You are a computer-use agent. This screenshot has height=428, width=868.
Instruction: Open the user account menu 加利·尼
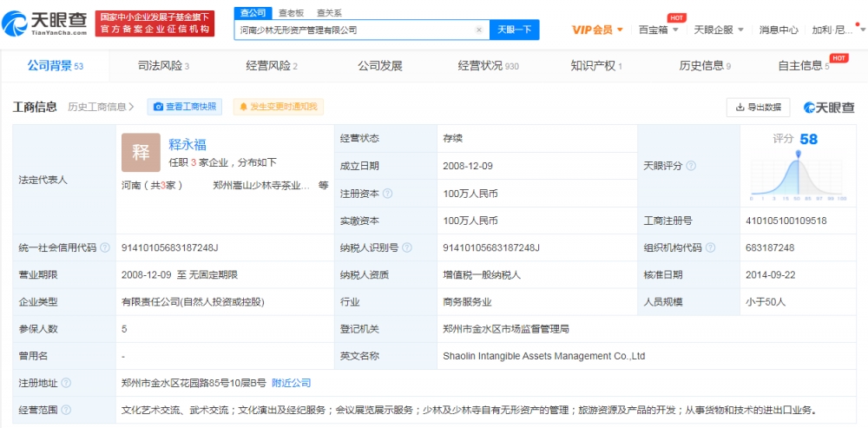click(x=837, y=30)
